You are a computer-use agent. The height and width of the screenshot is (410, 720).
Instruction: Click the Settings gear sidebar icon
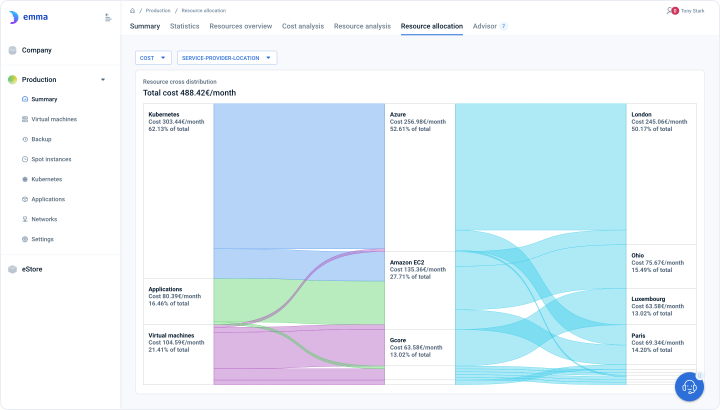point(25,239)
